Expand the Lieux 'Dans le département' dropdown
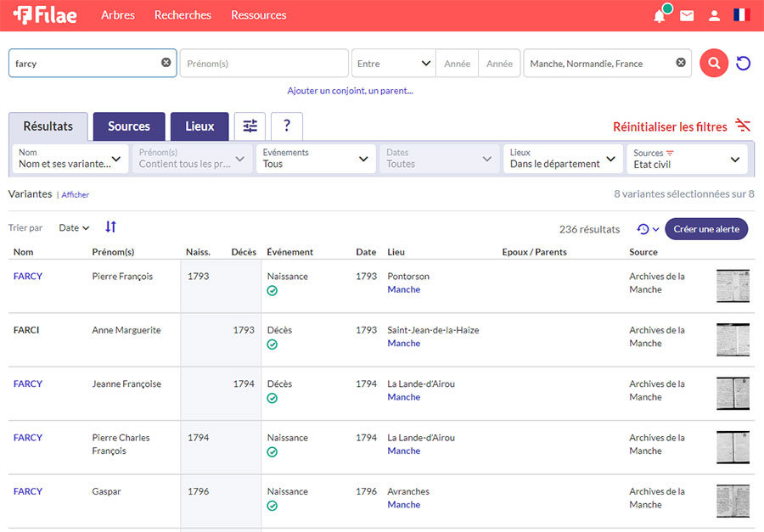The width and height of the screenshot is (764, 532). pyautogui.click(x=562, y=159)
